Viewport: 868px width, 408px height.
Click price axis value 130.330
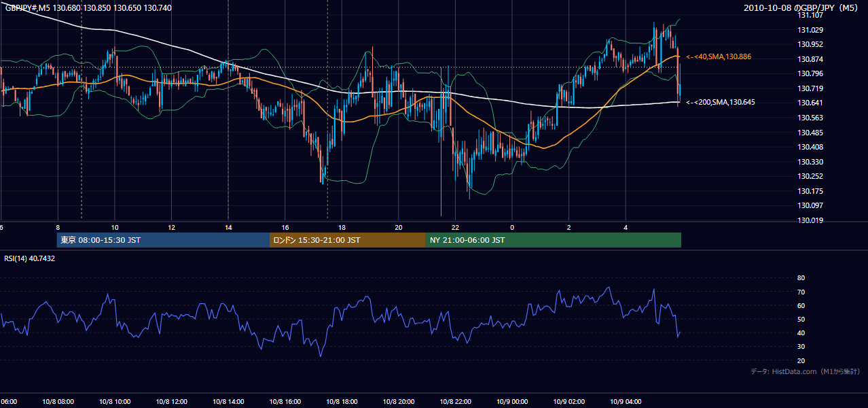click(810, 162)
